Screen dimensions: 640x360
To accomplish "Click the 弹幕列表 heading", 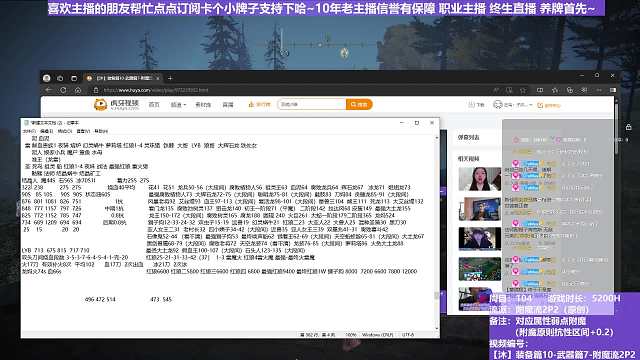I will (468, 138).
